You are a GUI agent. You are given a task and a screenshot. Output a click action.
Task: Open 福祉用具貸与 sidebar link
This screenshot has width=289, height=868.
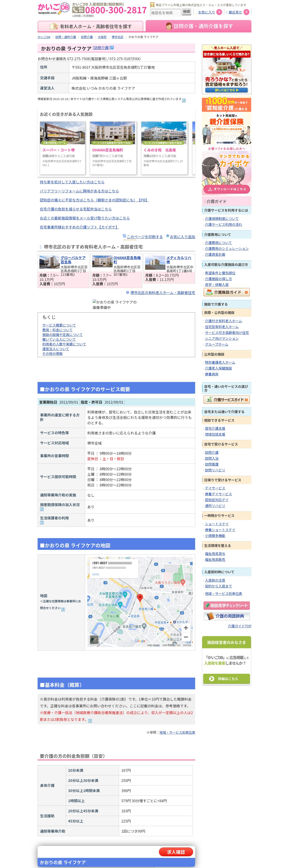click(x=215, y=554)
